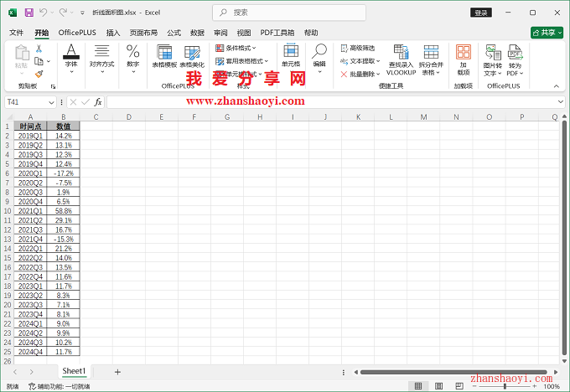Open the clipboard group dialog launcher

coord(53,86)
